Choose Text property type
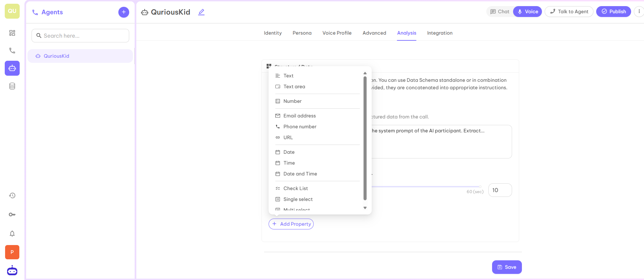The height and width of the screenshot is (280, 644). (x=317, y=76)
